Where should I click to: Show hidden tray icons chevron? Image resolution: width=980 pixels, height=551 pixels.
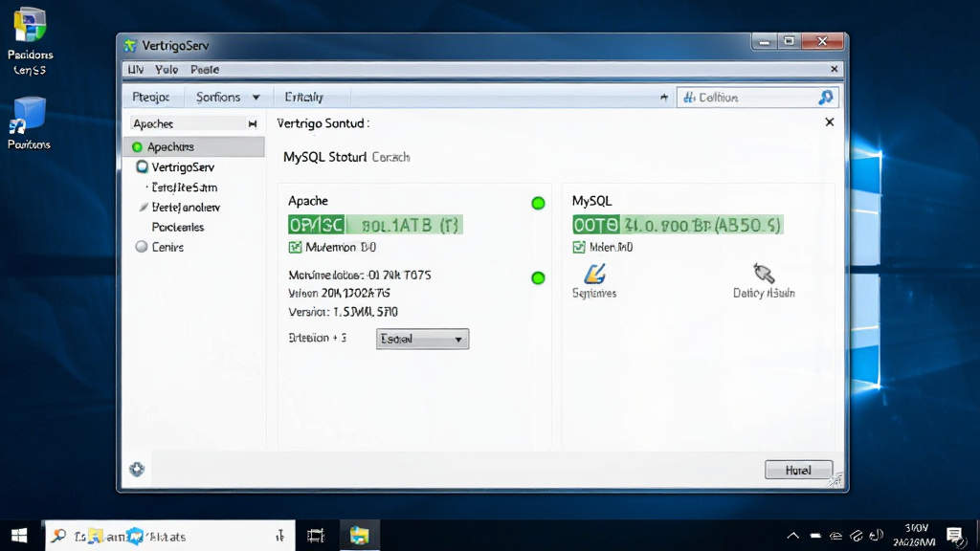click(792, 536)
